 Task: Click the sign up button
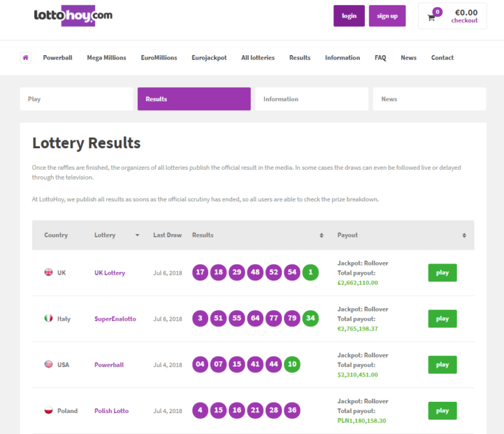[x=387, y=16]
